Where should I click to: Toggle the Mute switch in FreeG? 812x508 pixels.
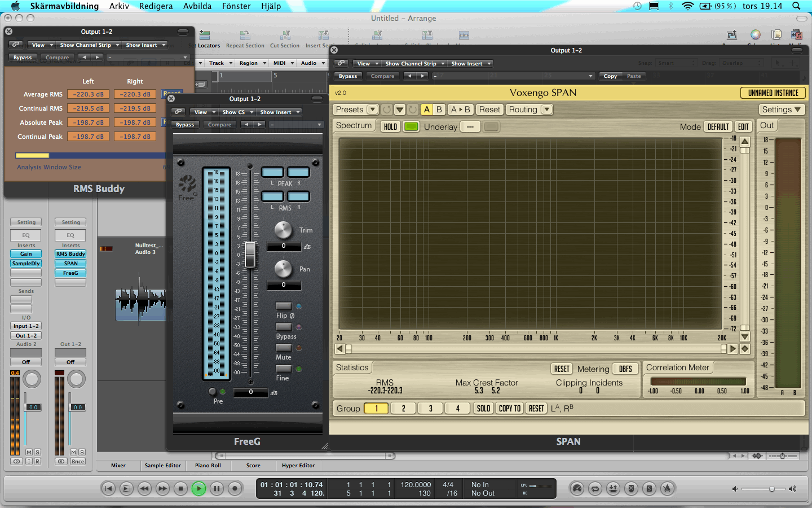(284, 348)
